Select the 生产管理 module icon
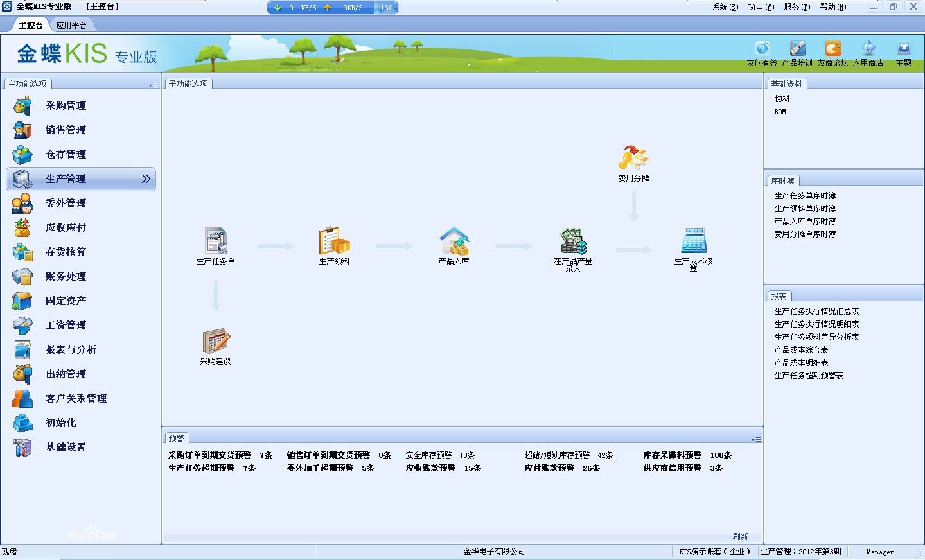This screenshot has width=925, height=560. coord(22,179)
